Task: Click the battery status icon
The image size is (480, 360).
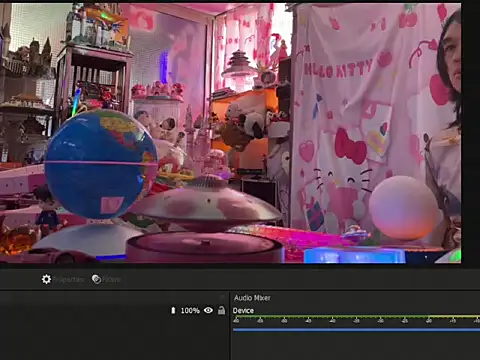Action: pos(173,310)
